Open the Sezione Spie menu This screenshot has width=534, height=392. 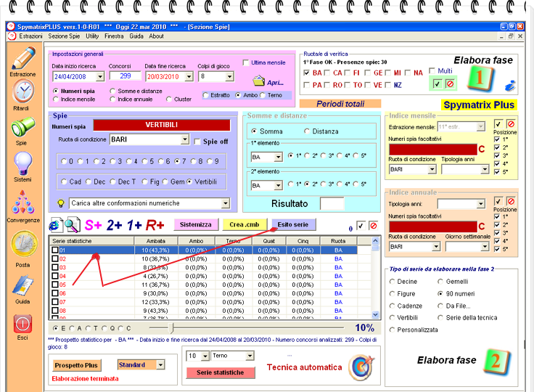pyautogui.click(x=64, y=36)
